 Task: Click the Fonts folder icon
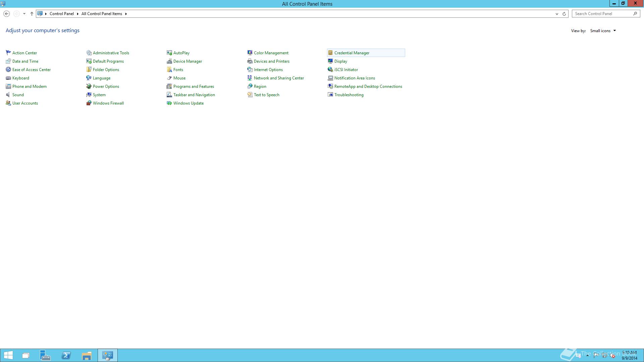tap(169, 69)
